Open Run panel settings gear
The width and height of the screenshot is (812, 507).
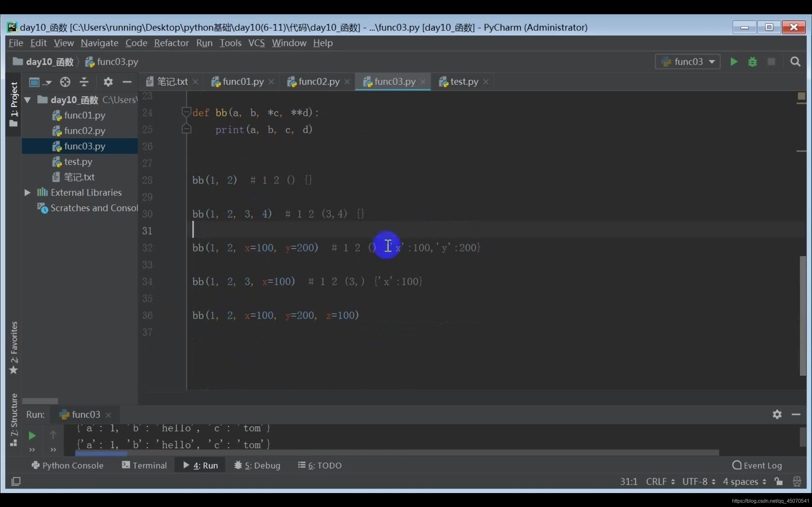click(777, 414)
